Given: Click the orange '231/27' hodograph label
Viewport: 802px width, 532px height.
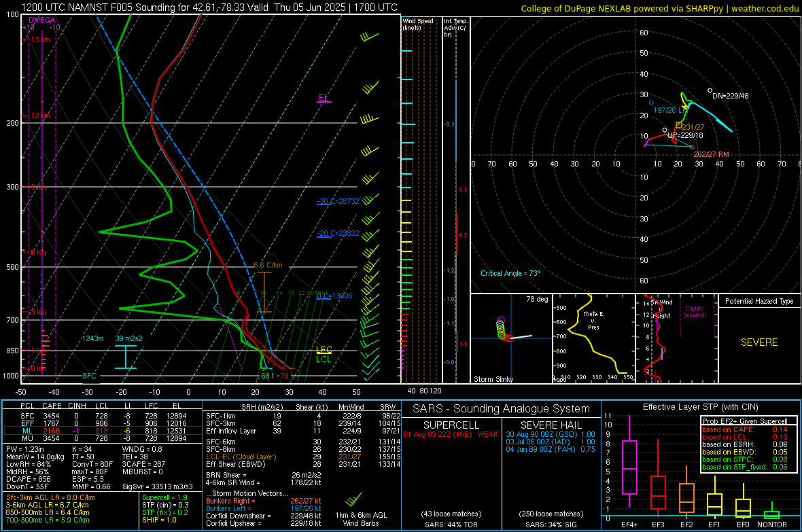Looking at the screenshot, I should 693,127.
